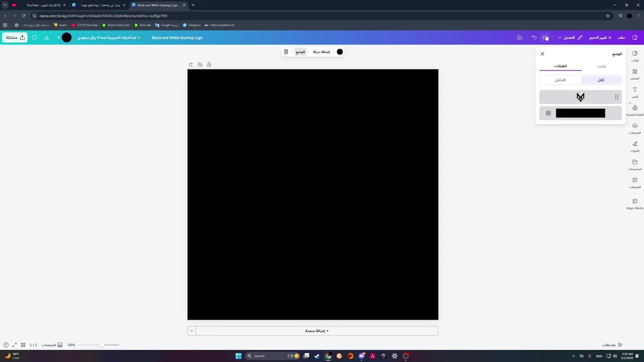Viewport: 644px width, 362px height.
Task: Open grid view icon in bottom bar
Action: (23, 345)
